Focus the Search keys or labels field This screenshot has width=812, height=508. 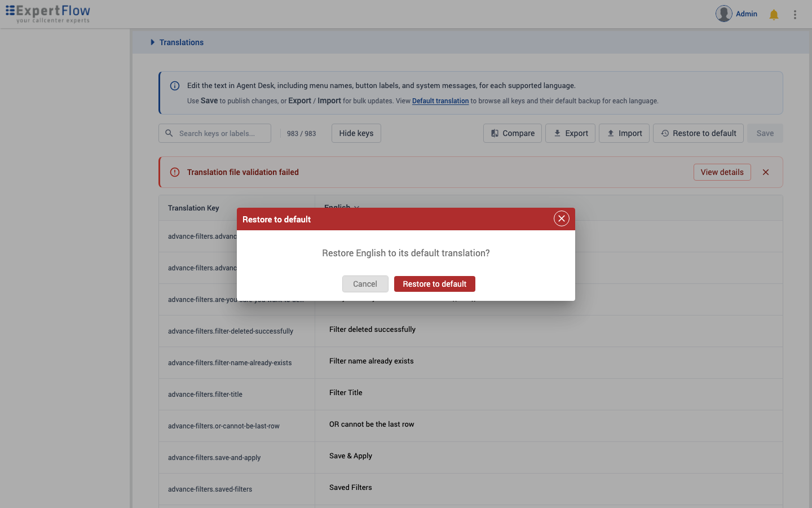215,133
